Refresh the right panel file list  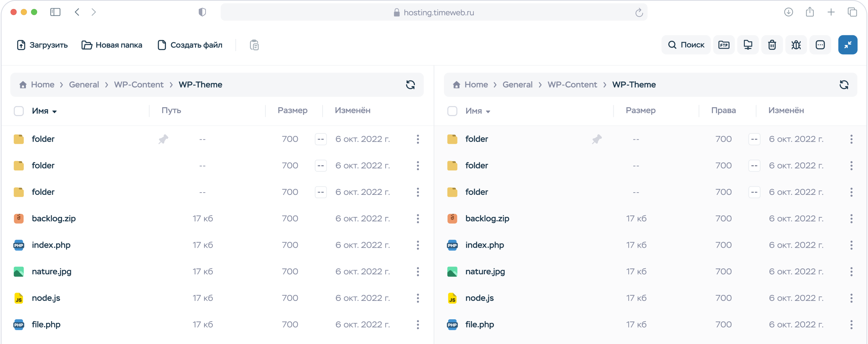coord(844,85)
